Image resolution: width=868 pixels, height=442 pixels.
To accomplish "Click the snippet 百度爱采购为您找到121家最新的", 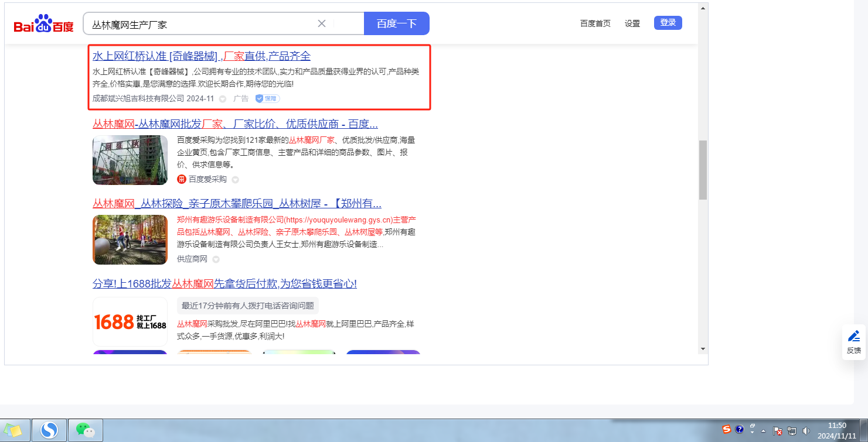I will tap(233, 140).
